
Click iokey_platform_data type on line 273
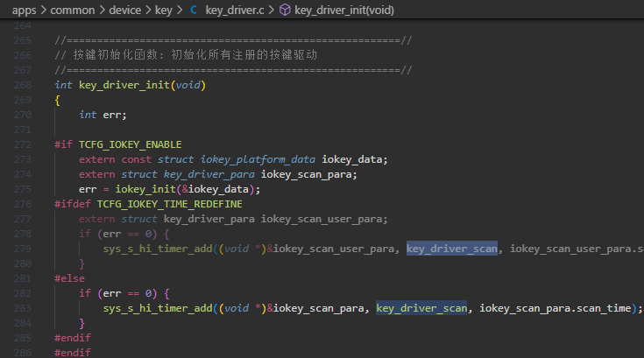point(258,159)
